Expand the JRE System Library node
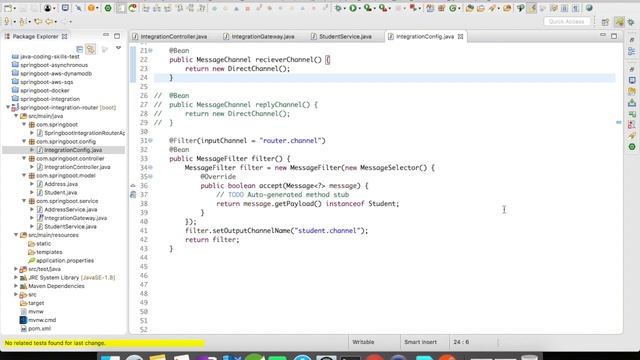The image size is (640, 360). click(x=16, y=278)
